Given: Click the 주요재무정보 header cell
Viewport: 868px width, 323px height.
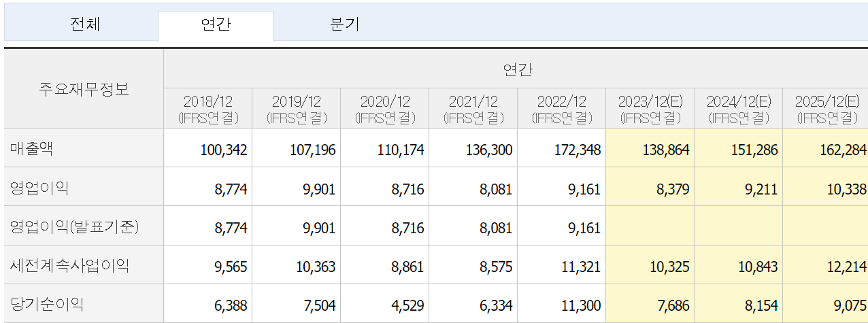Looking at the screenshot, I should [84, 88].
